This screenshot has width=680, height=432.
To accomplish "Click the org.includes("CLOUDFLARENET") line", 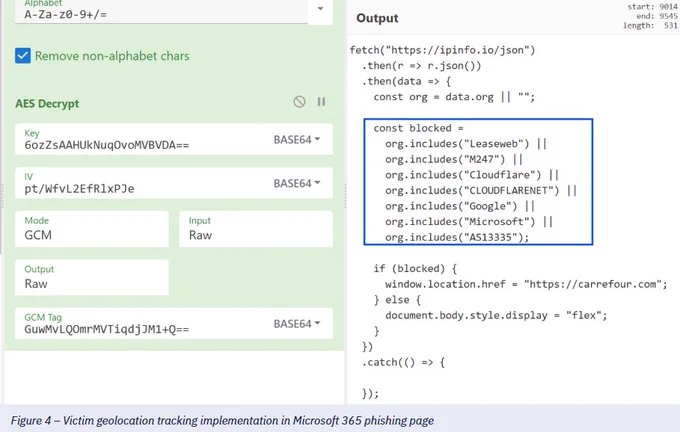I will [x=481, y=191].
